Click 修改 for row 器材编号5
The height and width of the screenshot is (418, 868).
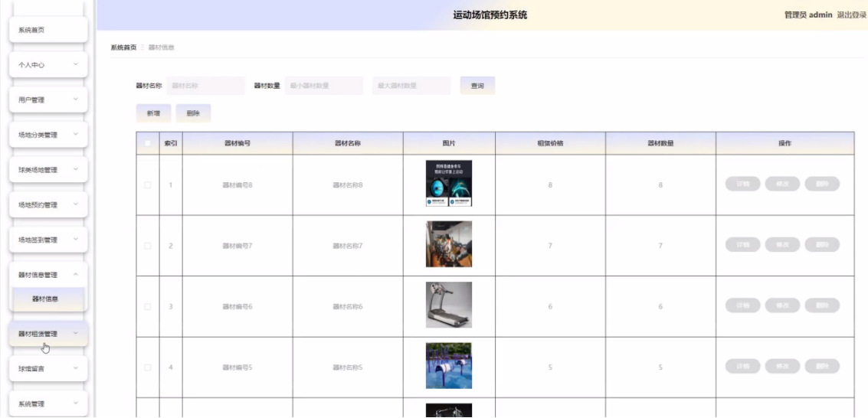(x=783, y=366)
